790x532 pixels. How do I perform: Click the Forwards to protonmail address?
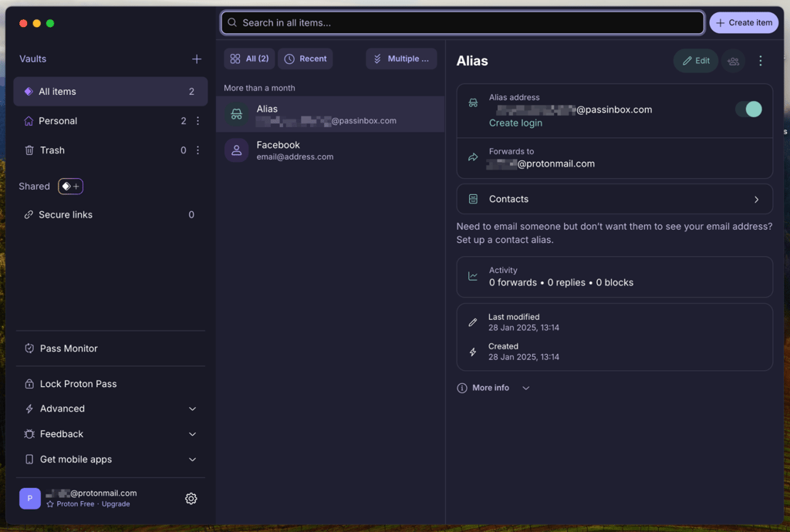pyautogui.click(x=541, y=163)
